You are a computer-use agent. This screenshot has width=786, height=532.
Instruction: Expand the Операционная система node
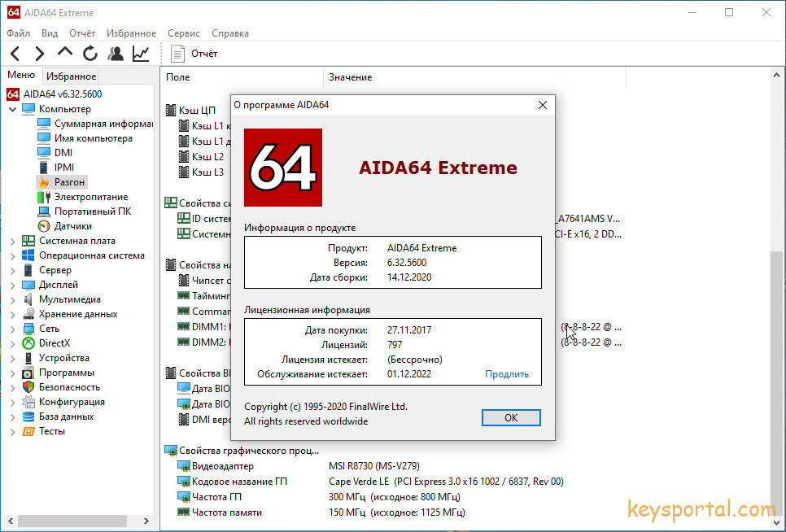pos(12,255)
